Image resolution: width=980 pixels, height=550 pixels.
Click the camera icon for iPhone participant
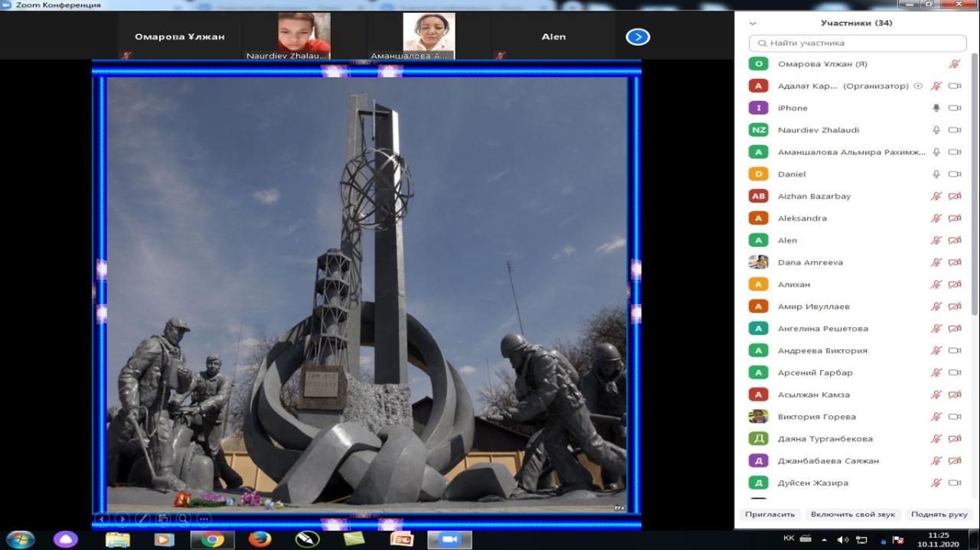955,108
